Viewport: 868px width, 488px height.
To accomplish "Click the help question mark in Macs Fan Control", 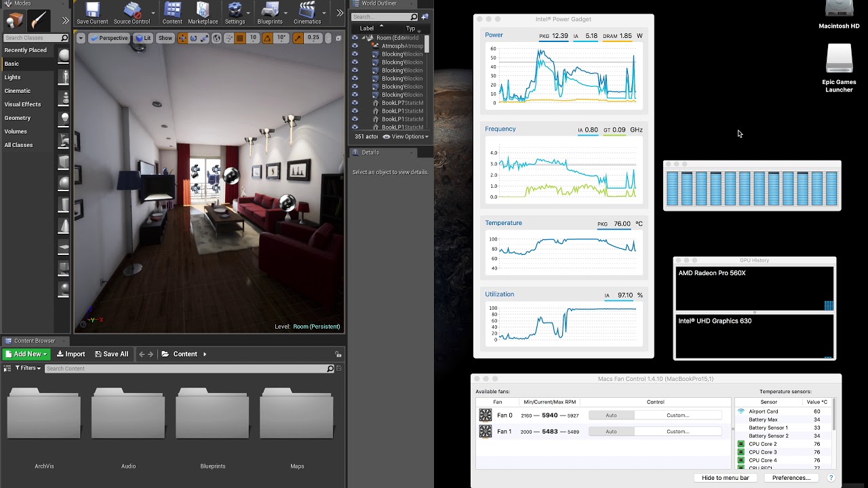I will pyautogui.click(x=831, y=478).
